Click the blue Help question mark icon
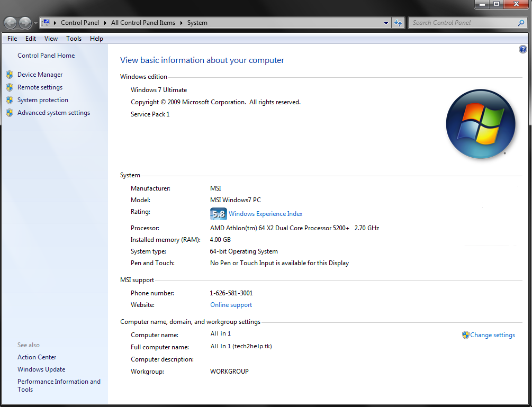This screenshot has width=532, height=407. click(x=522, y=49)
